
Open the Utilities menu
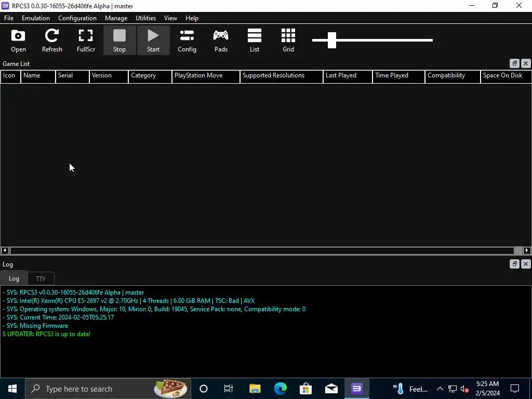(145, 18)
